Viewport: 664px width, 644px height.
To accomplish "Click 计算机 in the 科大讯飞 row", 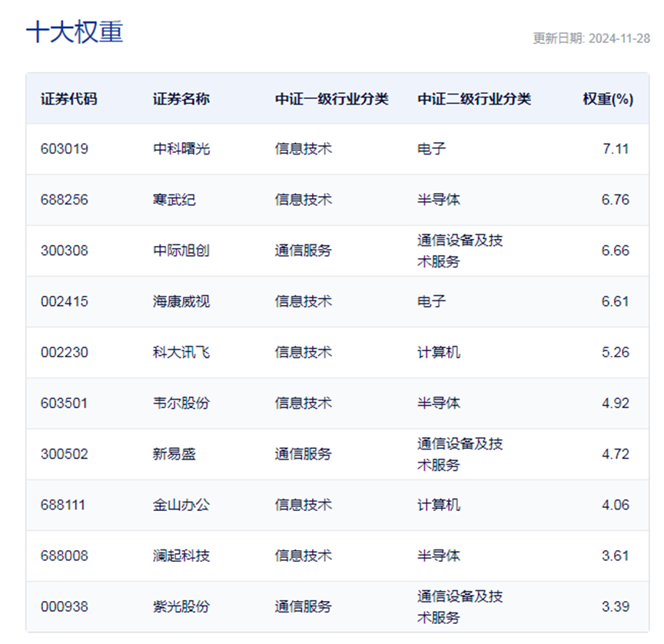I will coord(439,352).
